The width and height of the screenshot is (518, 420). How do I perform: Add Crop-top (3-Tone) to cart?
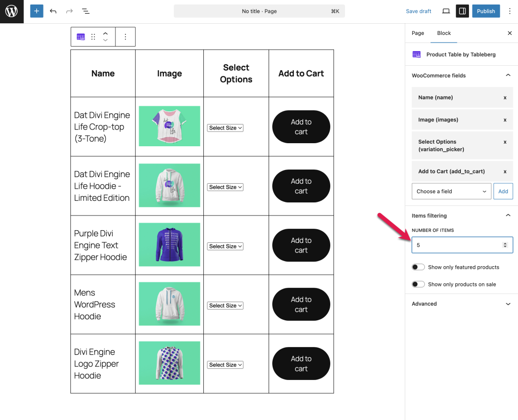[x=301, y=127]
